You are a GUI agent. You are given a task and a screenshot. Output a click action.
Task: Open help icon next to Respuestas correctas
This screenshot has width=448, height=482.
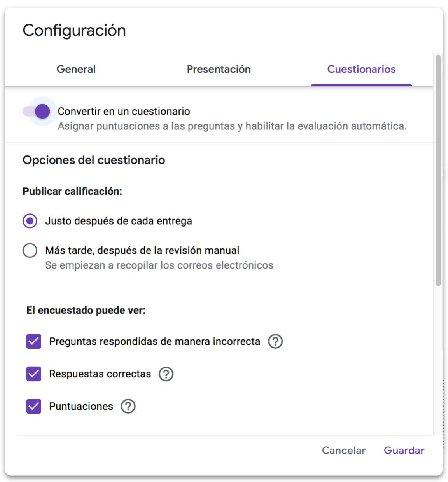coord(166,374)
